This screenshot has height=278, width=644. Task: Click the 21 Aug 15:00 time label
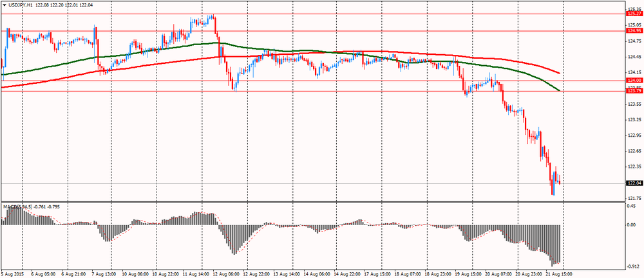(560, 273)
